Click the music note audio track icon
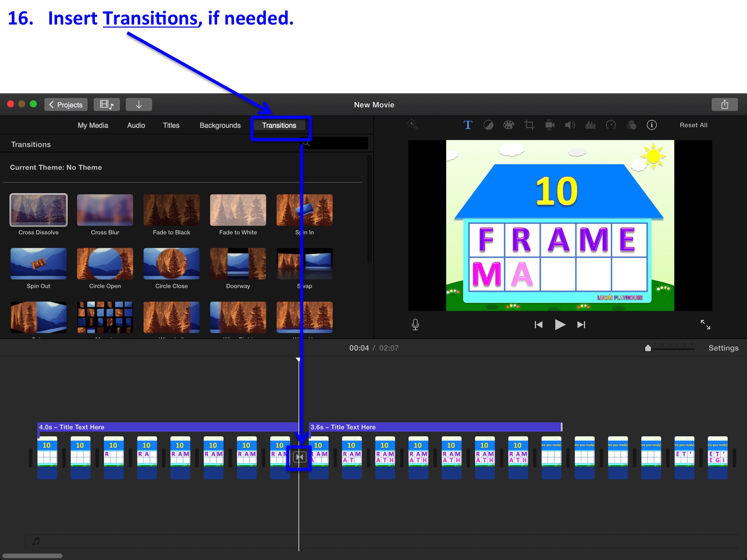 [x=36, y=541]
